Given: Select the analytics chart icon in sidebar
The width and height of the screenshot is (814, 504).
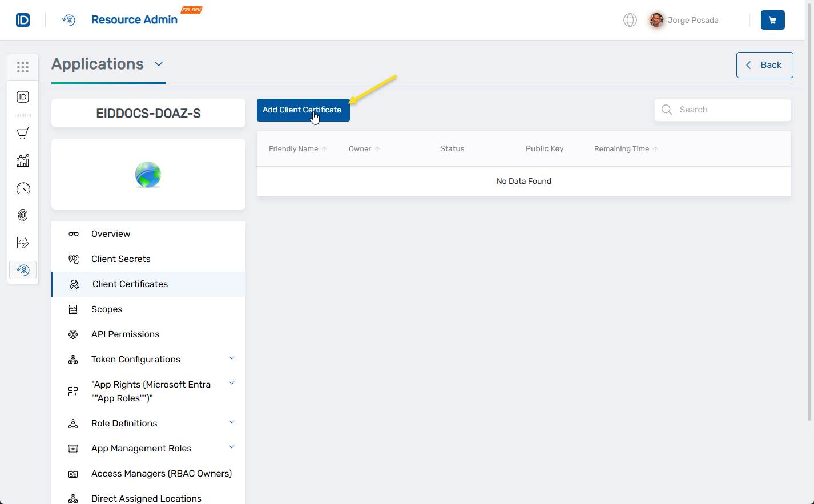Looking at the screenshot, I should point(23,160).
